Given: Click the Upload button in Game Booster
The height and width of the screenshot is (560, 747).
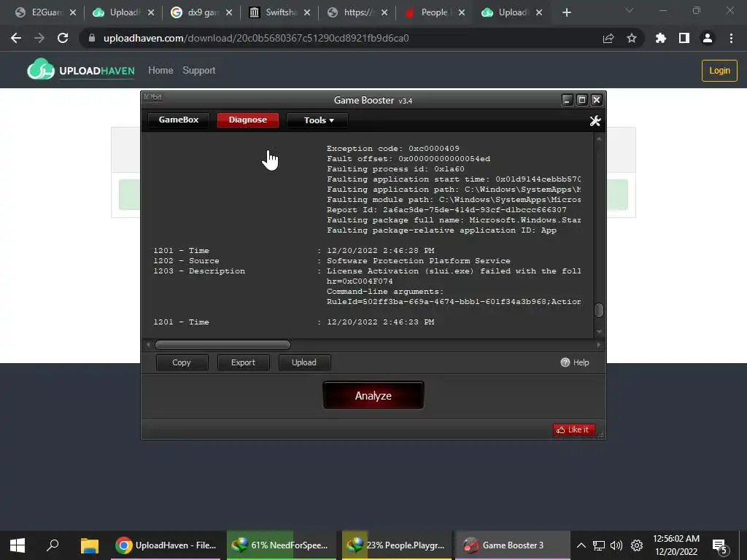Looking at the screenshot, I should [x=304, y=362].
